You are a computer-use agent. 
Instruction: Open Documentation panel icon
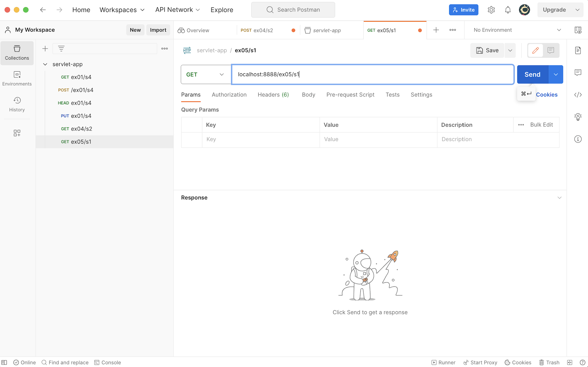(578, 50)
